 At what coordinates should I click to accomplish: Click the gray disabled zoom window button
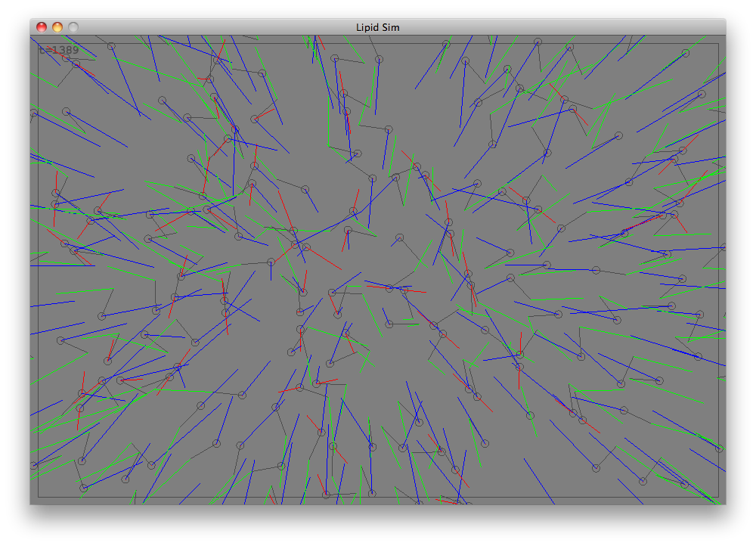73,27
